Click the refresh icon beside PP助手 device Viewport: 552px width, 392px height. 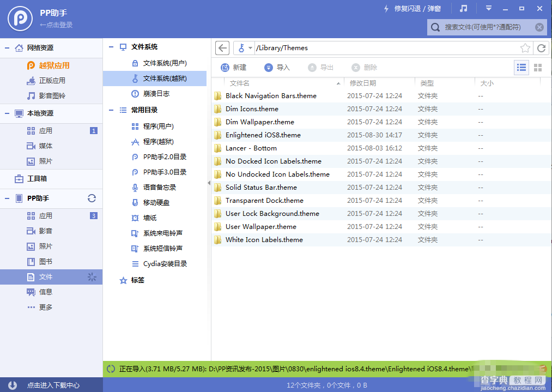click(92, 198)
